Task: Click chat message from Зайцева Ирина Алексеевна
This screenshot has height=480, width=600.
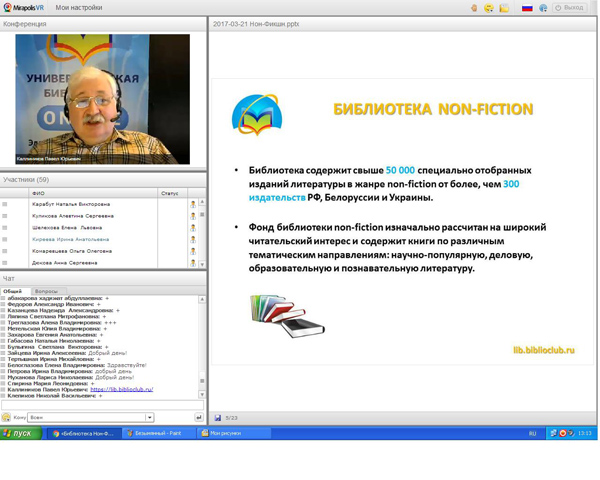Action: [67, 353]
